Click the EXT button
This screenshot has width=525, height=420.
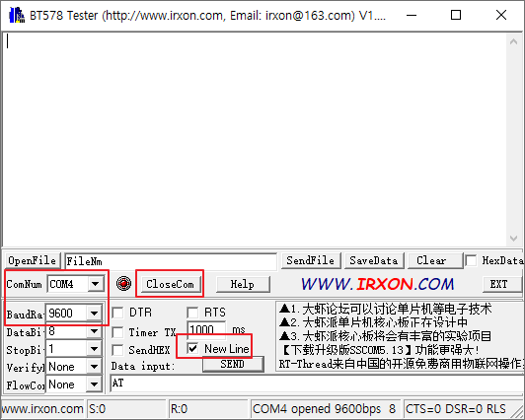point(501,284)
